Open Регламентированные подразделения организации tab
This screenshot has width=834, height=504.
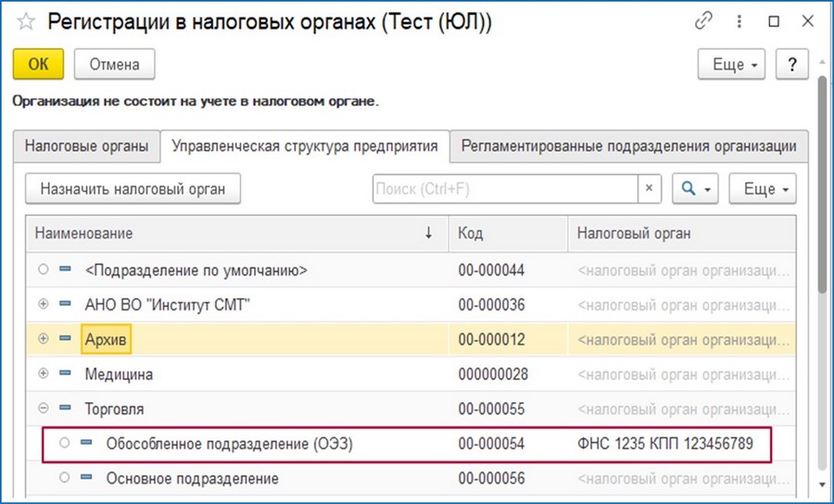(x=628, y=145)
